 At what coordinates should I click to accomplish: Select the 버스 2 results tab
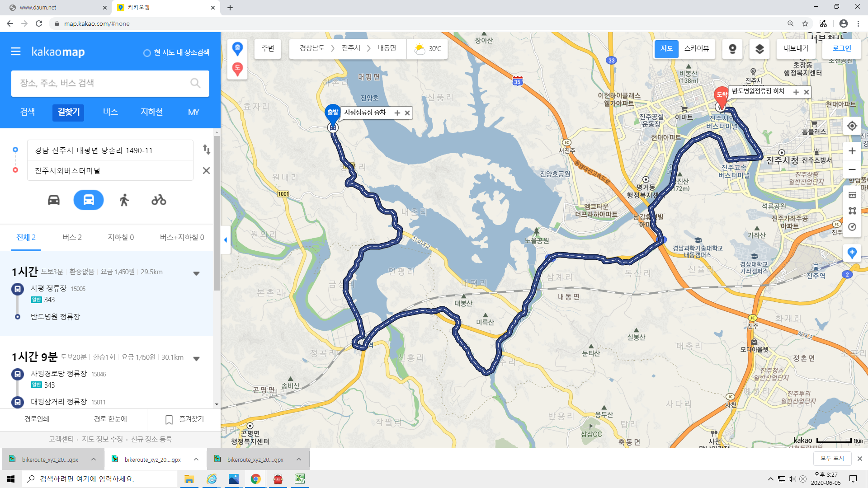coord(72,237)
